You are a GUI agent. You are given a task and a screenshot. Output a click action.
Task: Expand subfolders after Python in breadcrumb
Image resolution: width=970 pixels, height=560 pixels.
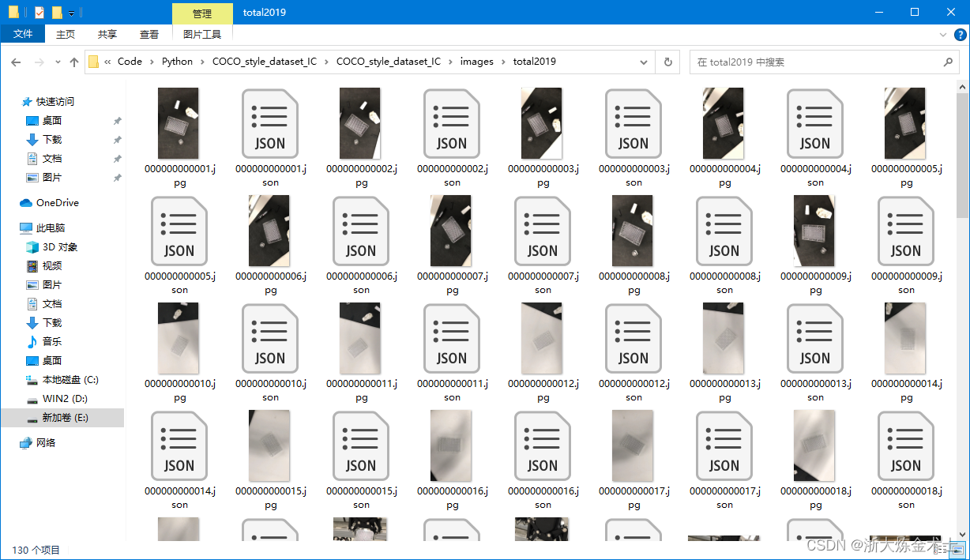(x=202, y=62)
